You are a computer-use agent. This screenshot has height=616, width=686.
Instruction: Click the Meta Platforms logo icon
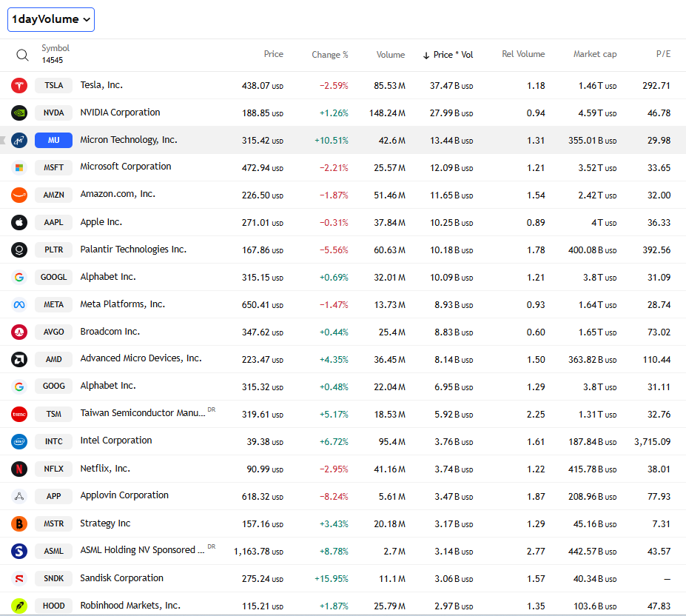(x=19, y=305)
